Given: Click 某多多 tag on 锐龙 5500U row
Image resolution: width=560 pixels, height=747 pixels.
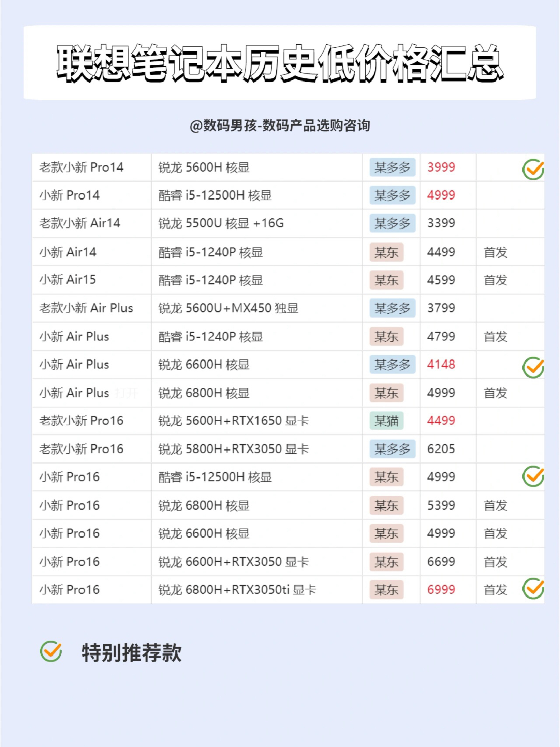Looking at the screenshot, I should coord(392,223).
